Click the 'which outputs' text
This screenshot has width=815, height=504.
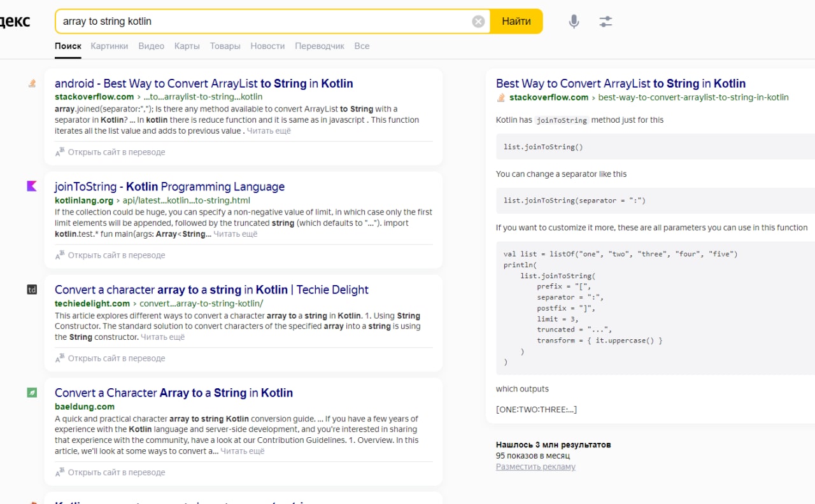coord(522,389)
